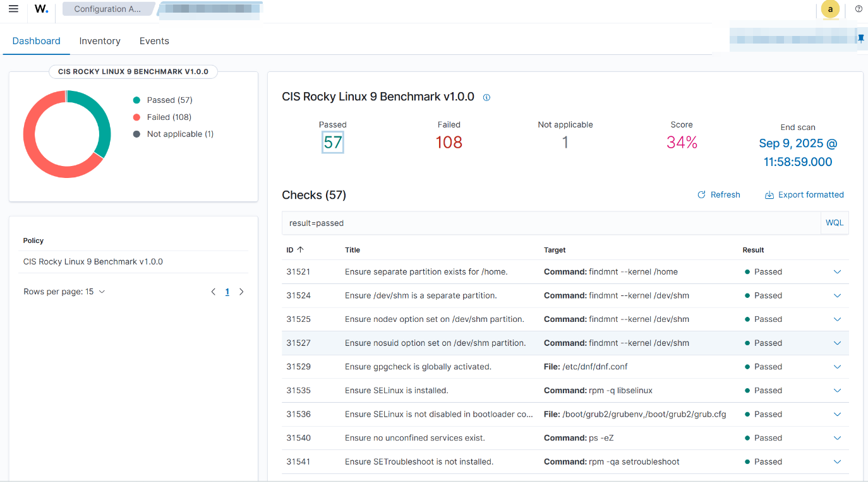Click Passed (57) legend entry
Viewport: 868px width, 498px height.
[x=163, y=100]
